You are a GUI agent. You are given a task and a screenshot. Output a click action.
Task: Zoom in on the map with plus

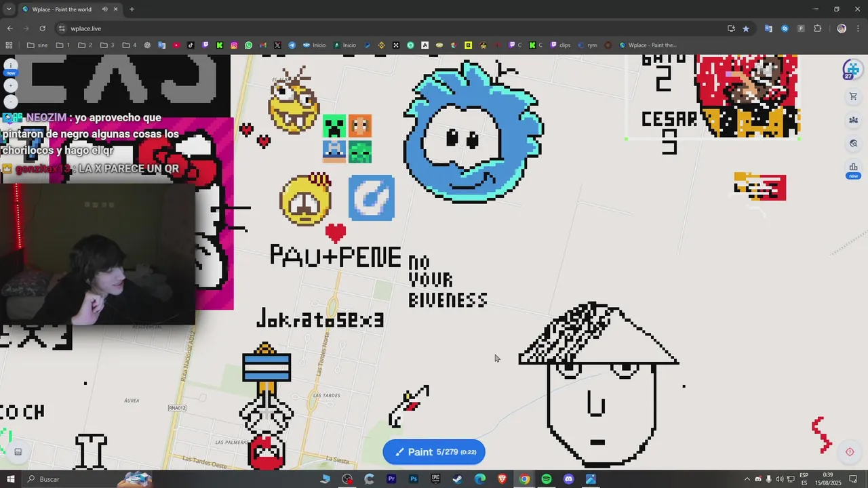coord(10,85)
